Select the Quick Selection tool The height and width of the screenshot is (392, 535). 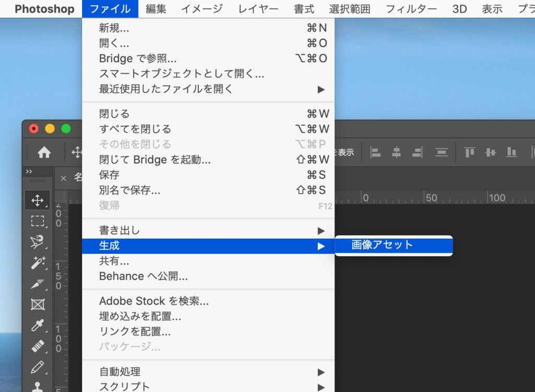tap(38, 263)
